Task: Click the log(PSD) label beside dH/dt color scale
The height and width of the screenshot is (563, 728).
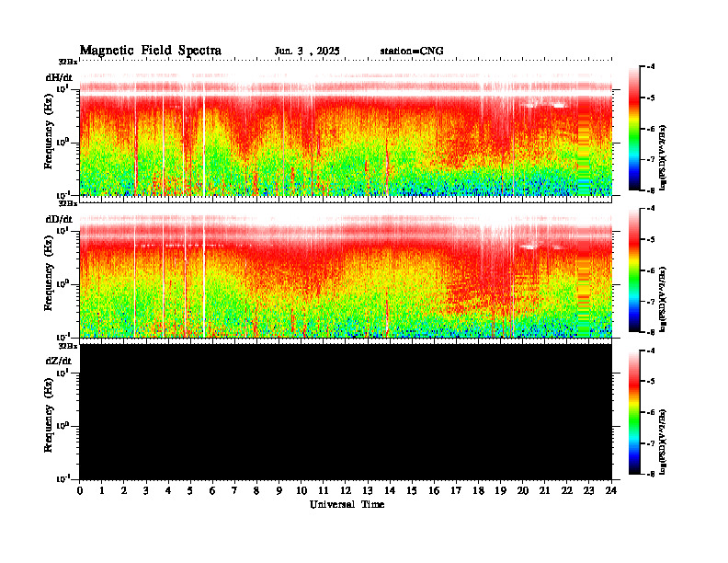Action: pyautogui.click(x=663, y=157)
